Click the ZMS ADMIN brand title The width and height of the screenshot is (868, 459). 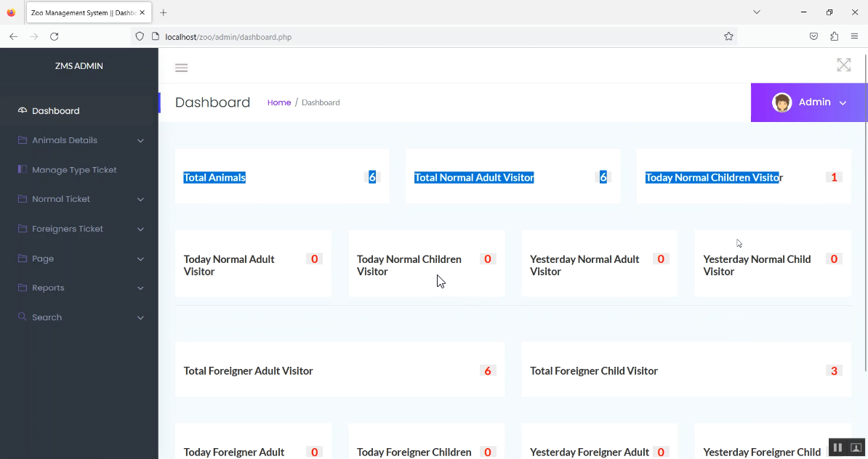(x=79, y=66)
